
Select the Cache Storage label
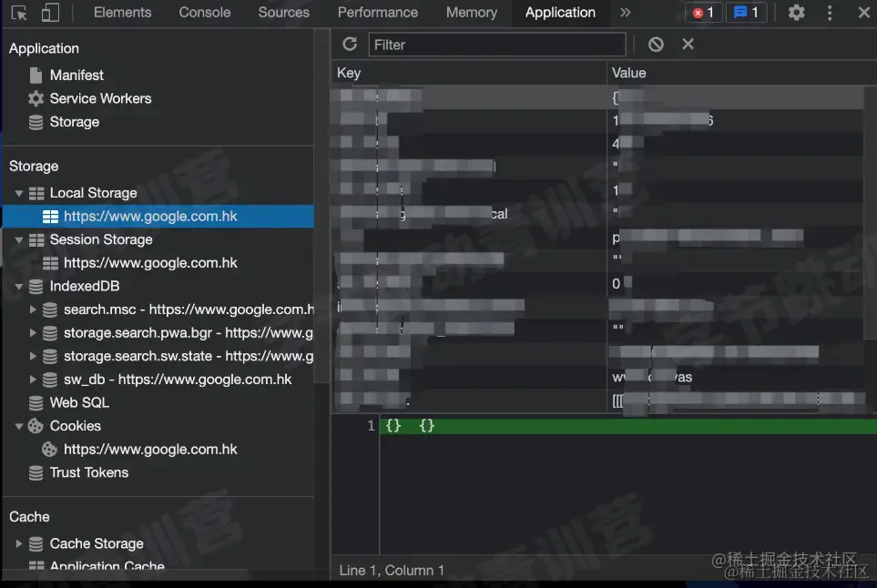[97, 543]
